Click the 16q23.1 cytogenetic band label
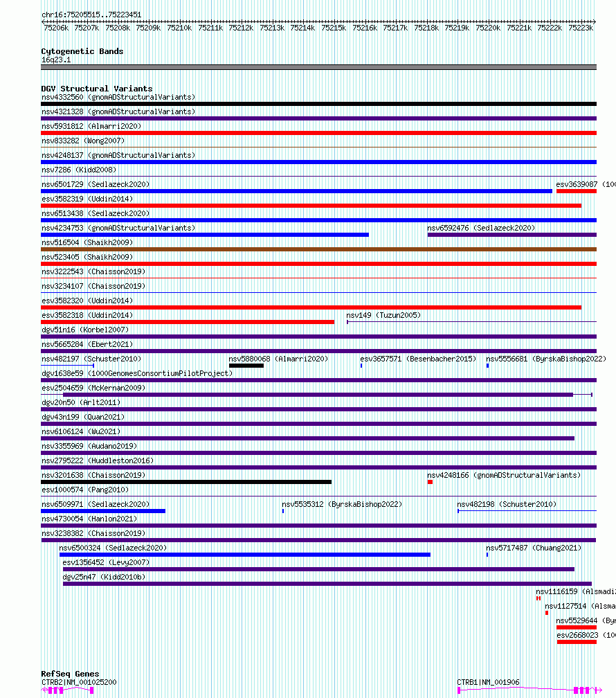616x698 pixels. coord(56,60)
